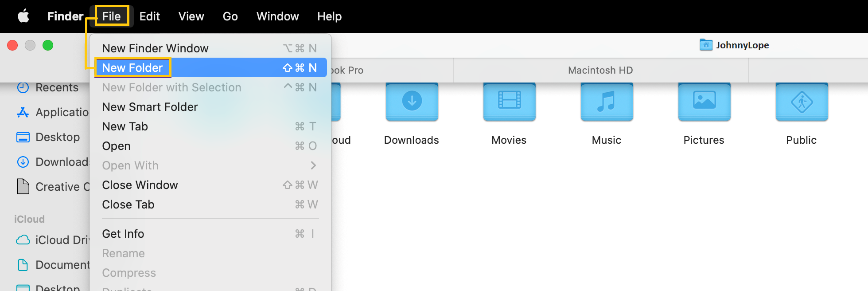Open the View menu

191,16
